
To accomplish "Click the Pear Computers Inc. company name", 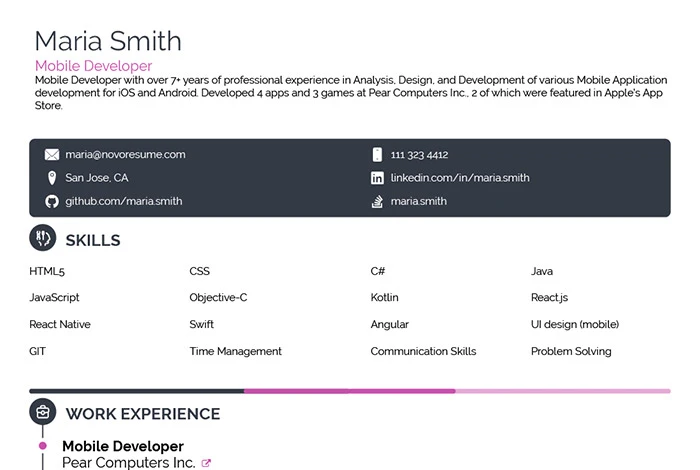I will pos(128,463).
